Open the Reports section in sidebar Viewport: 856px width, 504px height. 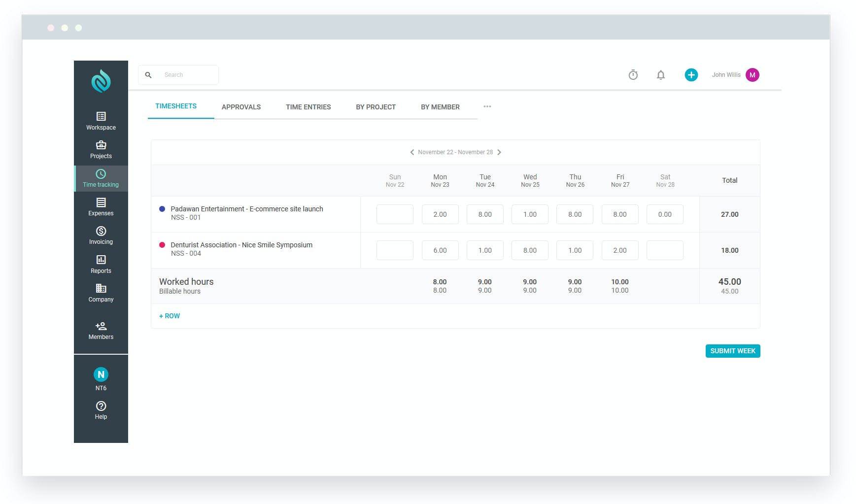101,264
